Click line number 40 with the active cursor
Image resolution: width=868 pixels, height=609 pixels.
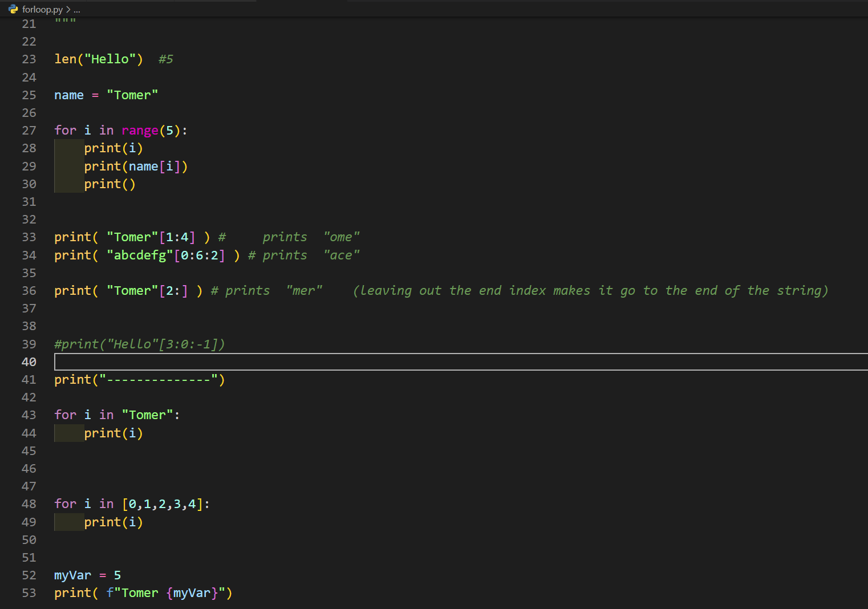[x=29, y=362]
